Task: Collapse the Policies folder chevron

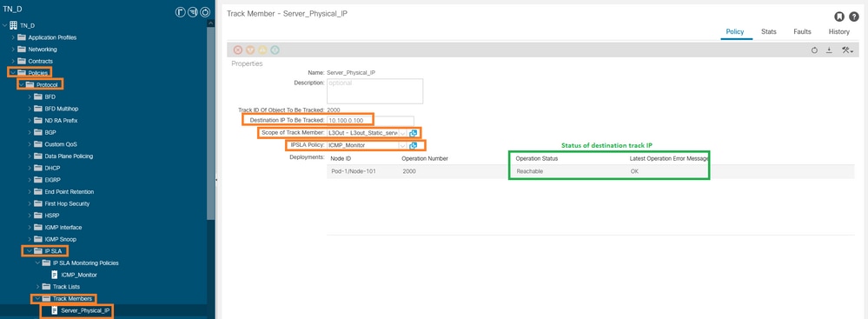Action: coord(13,72)
